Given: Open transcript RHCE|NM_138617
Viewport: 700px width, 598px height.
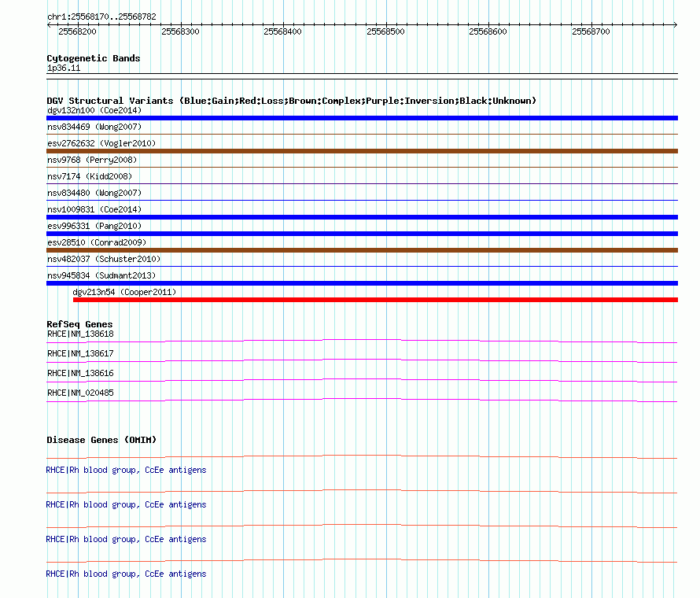Looking at the screenshot, I should pos(81,354).
